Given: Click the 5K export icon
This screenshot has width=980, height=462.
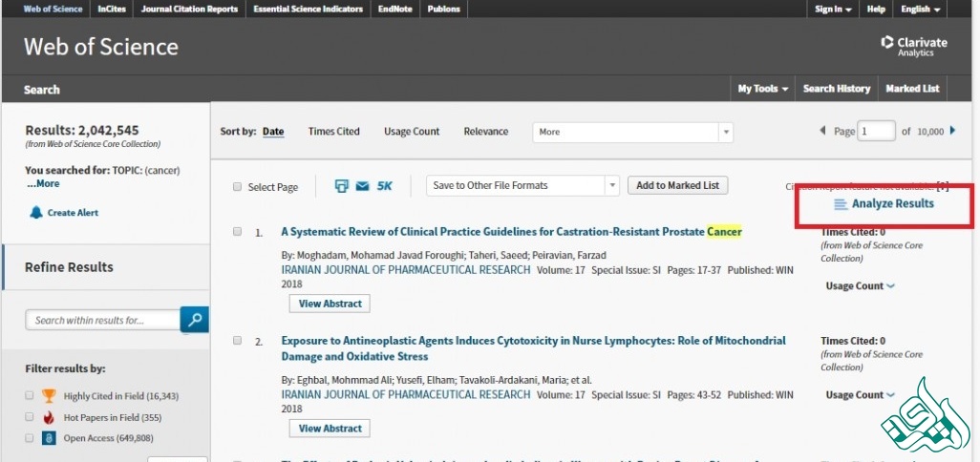Looking at the screenshot, I should (x=384, y=186).
